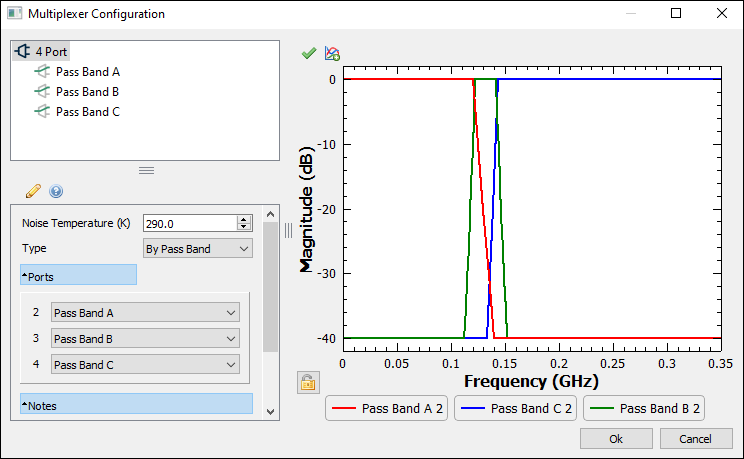Click the port number 3 label
This screenshot has width=744, height=459.
tap(36, 338)
